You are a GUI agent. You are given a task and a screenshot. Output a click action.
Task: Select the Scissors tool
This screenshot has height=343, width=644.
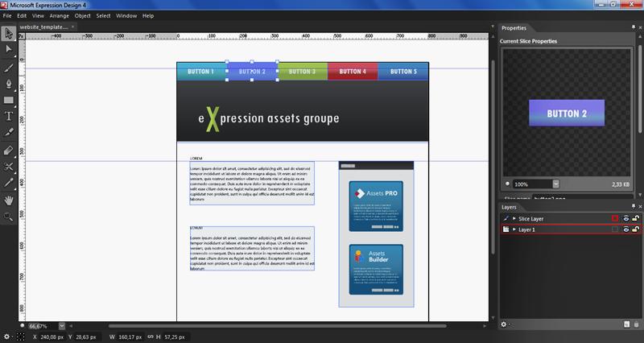point(9,167)
